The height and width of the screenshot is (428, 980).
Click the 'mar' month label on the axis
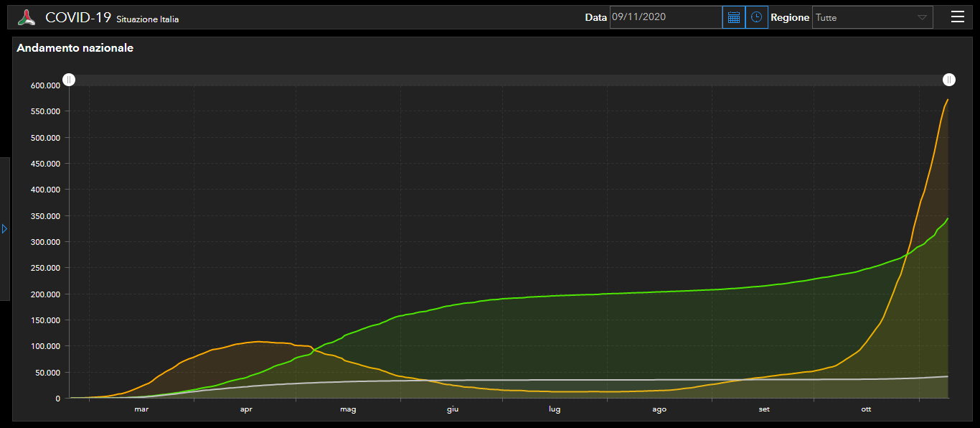[x=141, y=409]
